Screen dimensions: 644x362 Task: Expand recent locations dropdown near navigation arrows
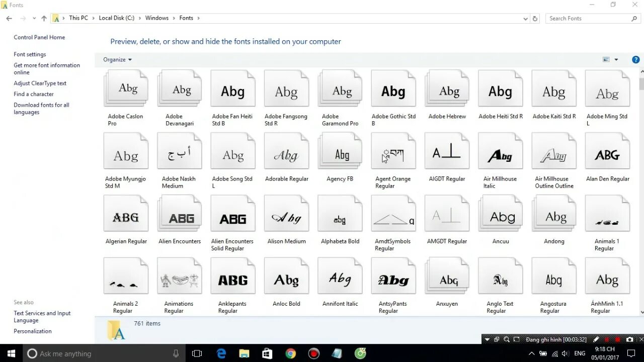click(x=34, y=18)
